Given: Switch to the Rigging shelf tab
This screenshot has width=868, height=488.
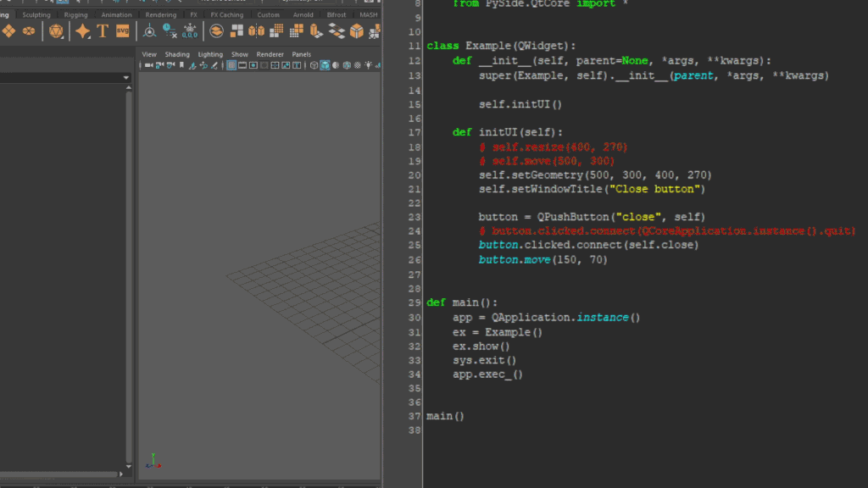Looking at the screenshot, I should 77,14.
